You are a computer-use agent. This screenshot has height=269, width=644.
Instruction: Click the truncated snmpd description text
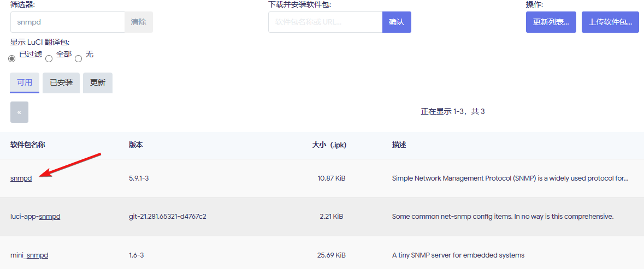(510, 178)
